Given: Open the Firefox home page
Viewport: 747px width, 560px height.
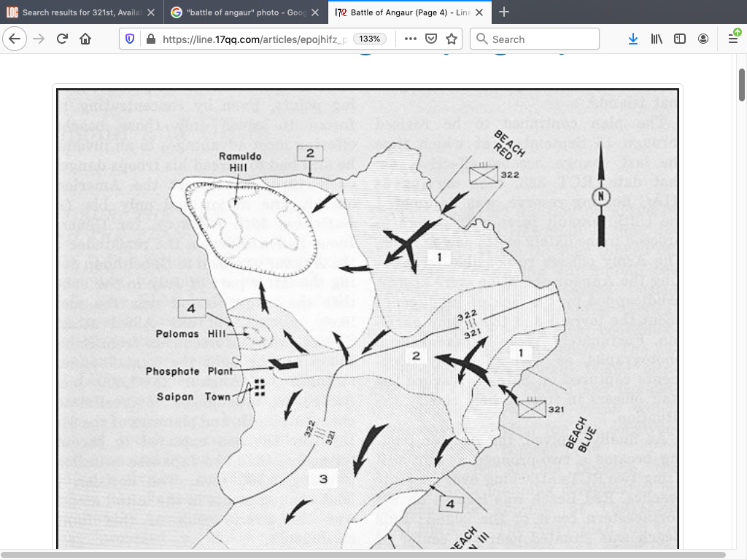Looking at the screenshot, I should 85,39.
